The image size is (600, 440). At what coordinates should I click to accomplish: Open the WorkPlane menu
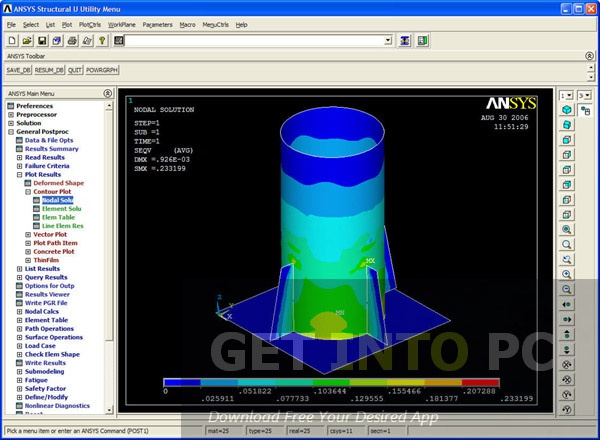tap(122, 24)
